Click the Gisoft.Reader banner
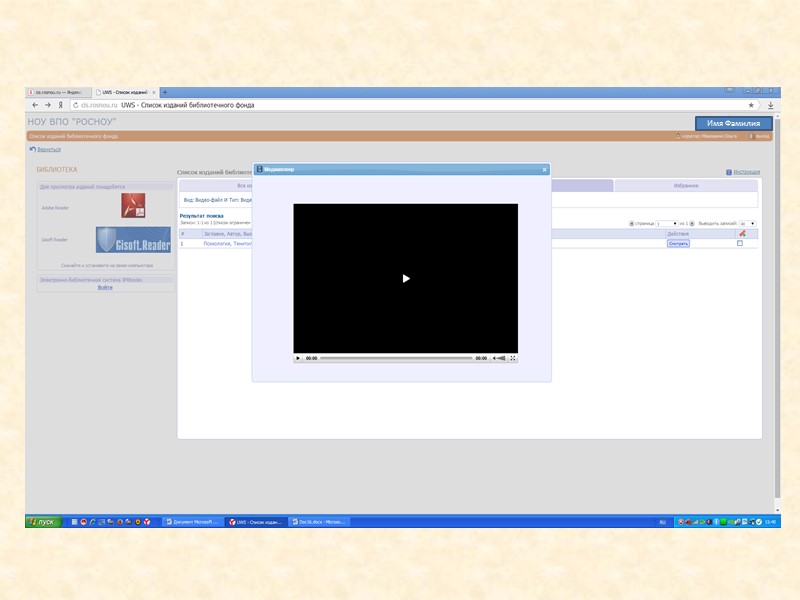 coord(133,240)
